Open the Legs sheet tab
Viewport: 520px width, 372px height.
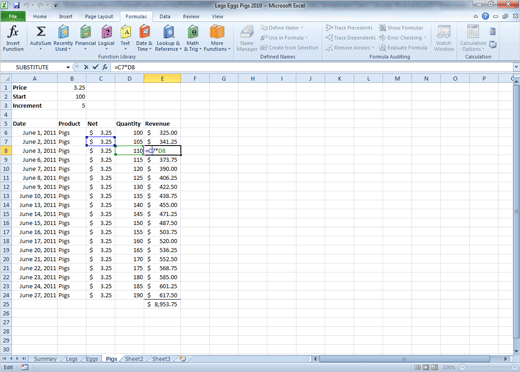click(x=71, y=359)
